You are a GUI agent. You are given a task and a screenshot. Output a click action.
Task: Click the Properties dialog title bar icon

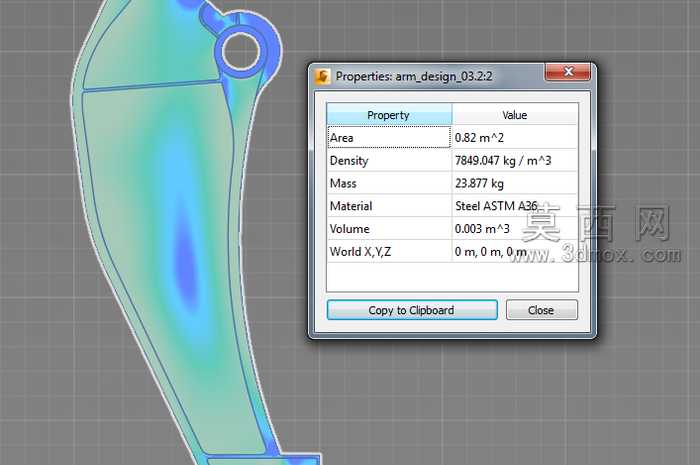pos(322,76)
